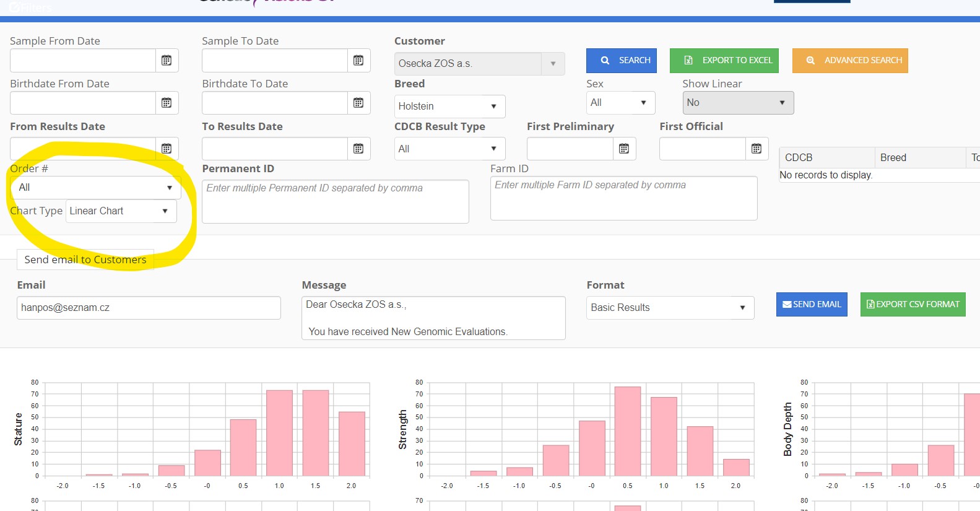
Task: Open the Breed dropdown set to Holstein
Action: click(449, 107)
